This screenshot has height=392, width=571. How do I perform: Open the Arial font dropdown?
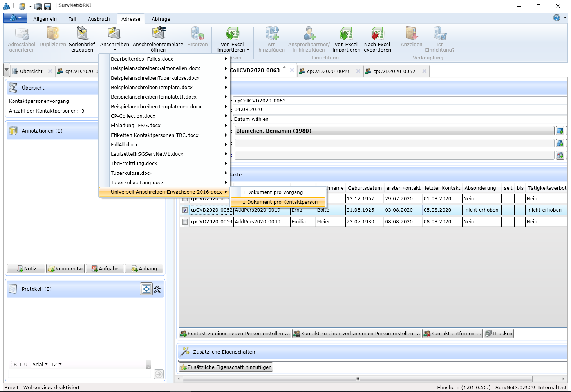[40, 365]
